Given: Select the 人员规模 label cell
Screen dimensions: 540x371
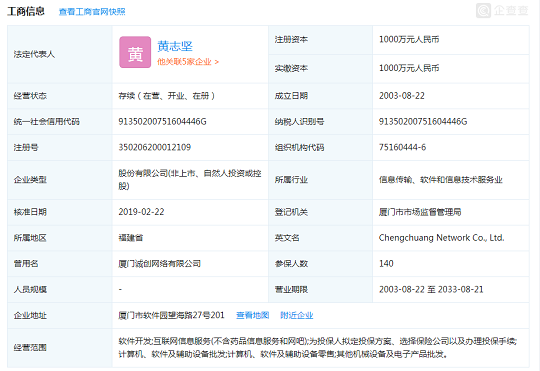Looking at the screenshot, I should pos(60,290).
